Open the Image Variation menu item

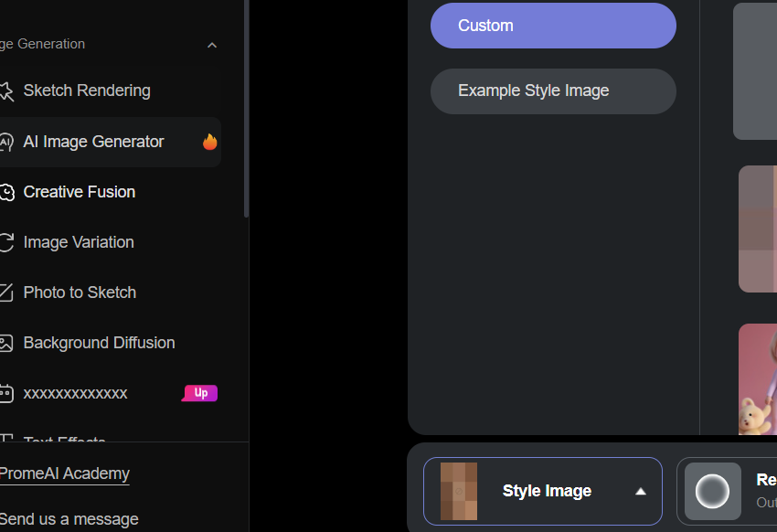pos(79,242)
